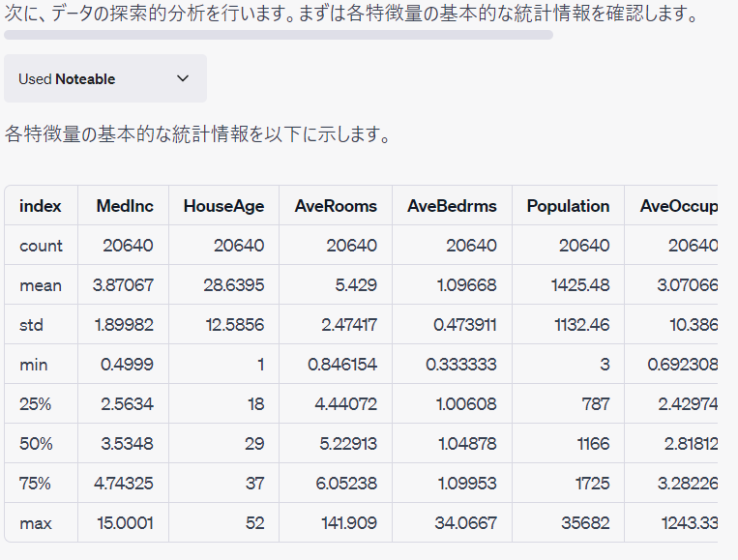Select the partially visible AveOccup header

click(x=678, y=206)
